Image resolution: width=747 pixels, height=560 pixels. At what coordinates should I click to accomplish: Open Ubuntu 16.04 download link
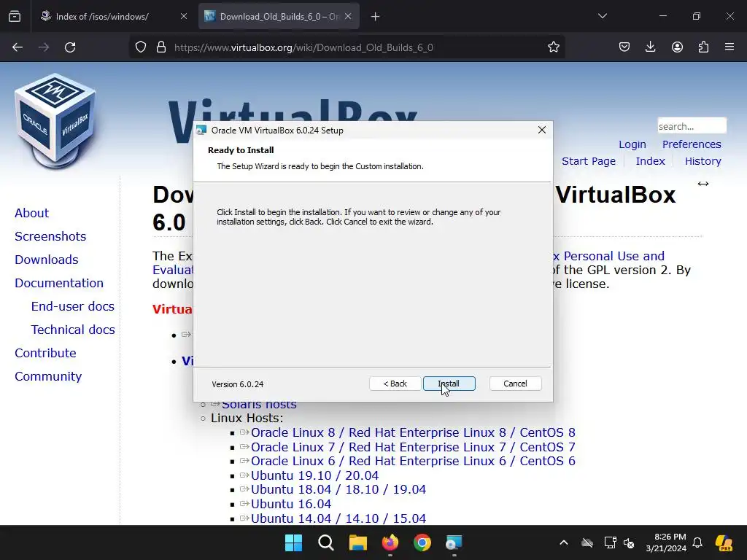(290, 504)
